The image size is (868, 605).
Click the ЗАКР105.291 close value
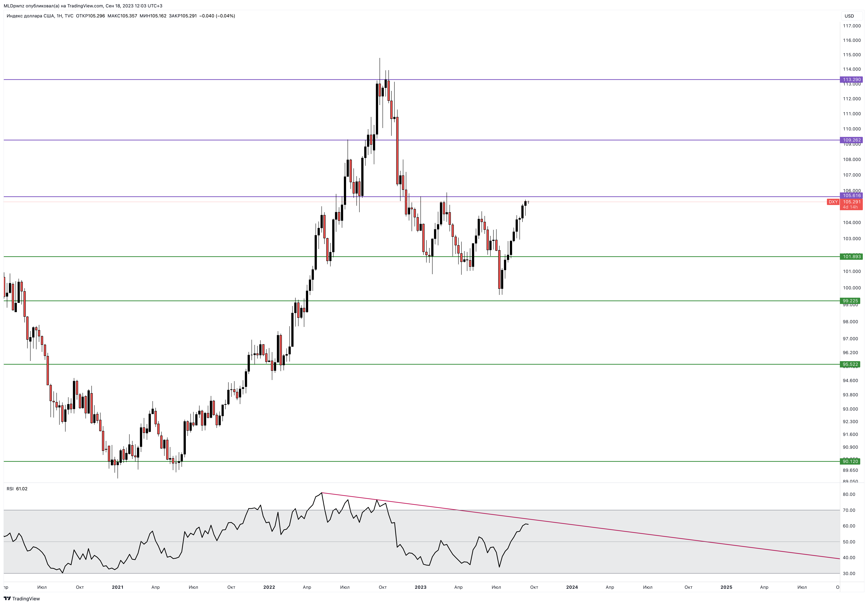183,16
